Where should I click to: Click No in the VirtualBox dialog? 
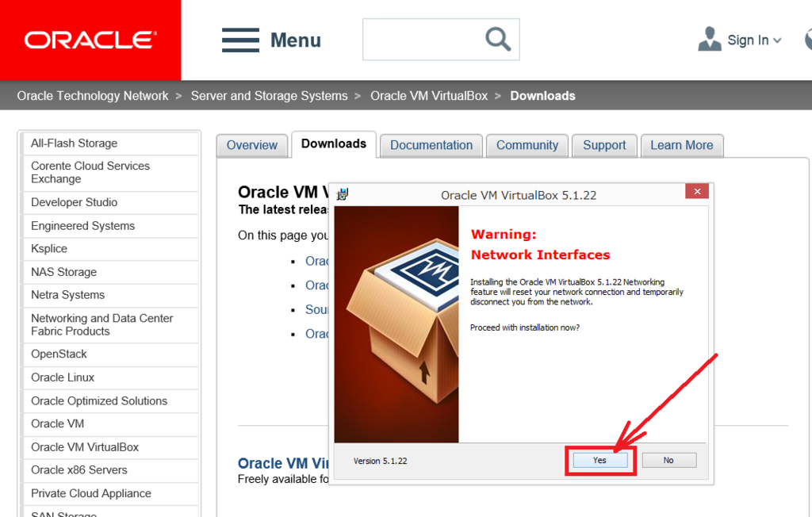pyautogui.click(x=668, y=460)
